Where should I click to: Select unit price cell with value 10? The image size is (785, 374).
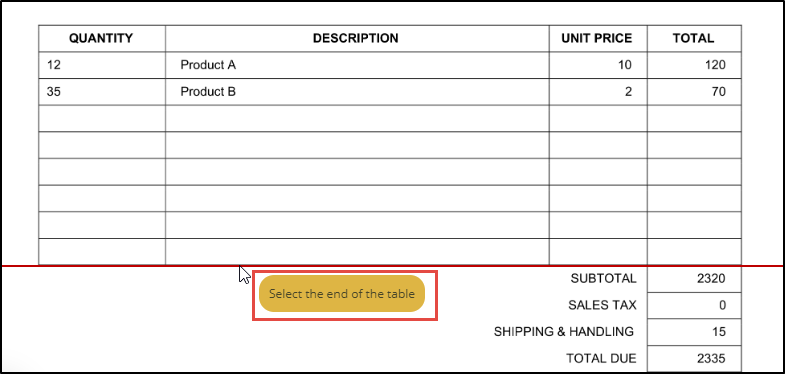point(598,65)
